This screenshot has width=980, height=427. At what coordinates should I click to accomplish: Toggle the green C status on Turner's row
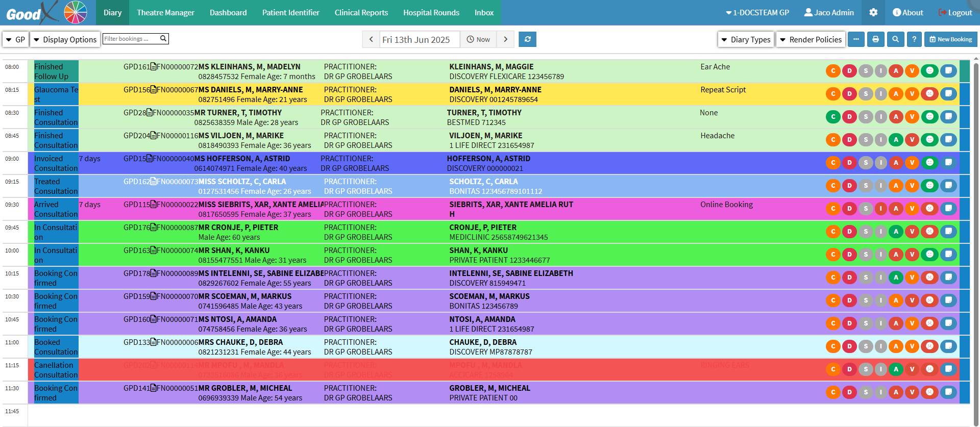point(833,117)
